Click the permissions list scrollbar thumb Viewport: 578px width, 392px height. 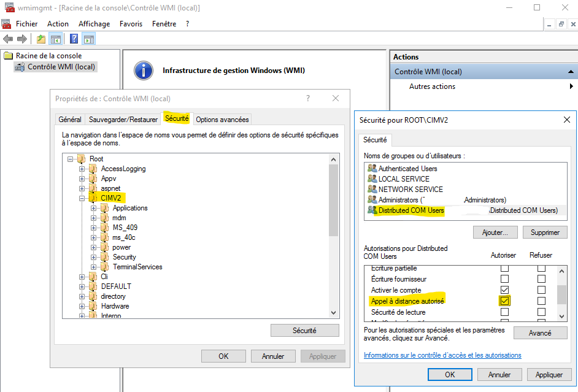[x=561, y=294]
